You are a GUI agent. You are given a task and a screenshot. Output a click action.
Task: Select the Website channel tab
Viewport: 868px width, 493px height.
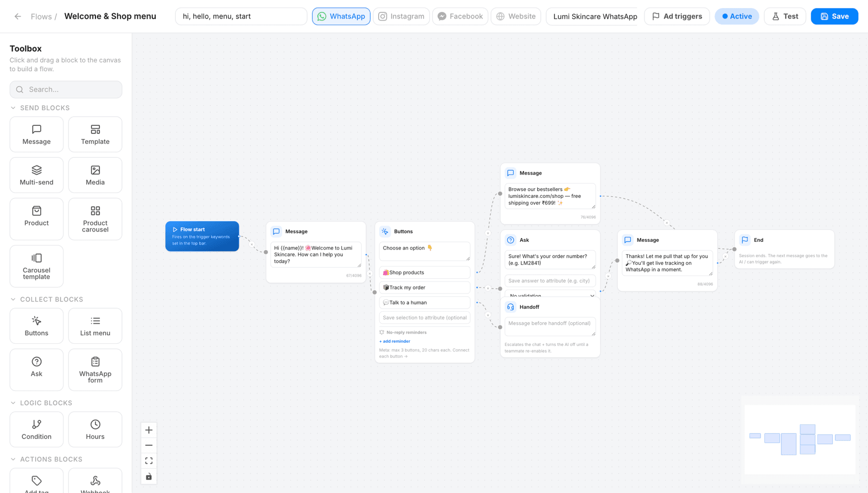point(516,16)
